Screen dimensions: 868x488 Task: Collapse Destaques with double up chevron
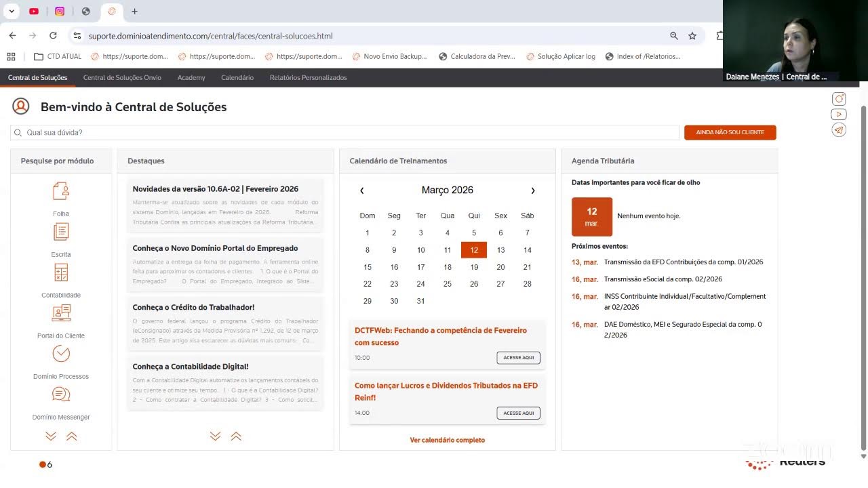tap(236, 436)
